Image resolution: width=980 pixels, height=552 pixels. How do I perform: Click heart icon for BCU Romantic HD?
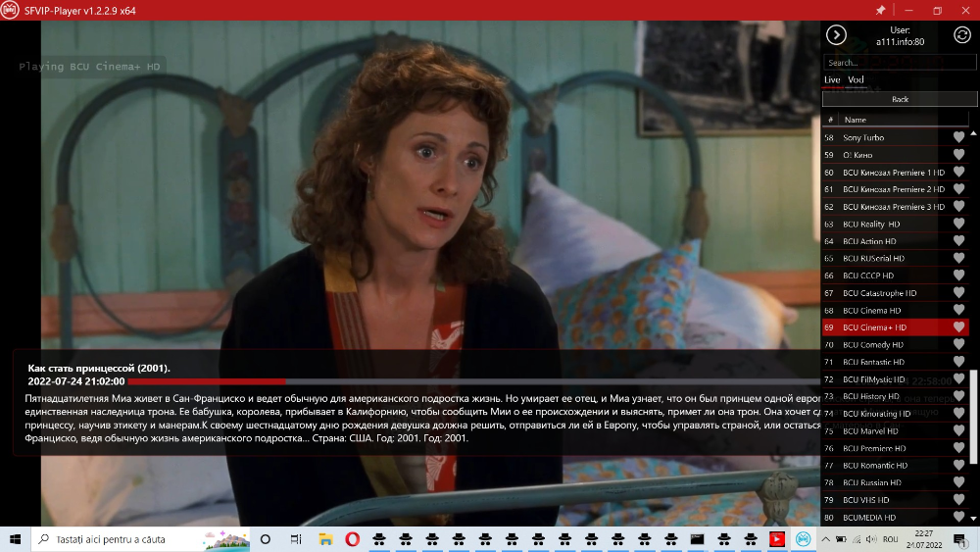pyautogui.click(x=958, y=465)
